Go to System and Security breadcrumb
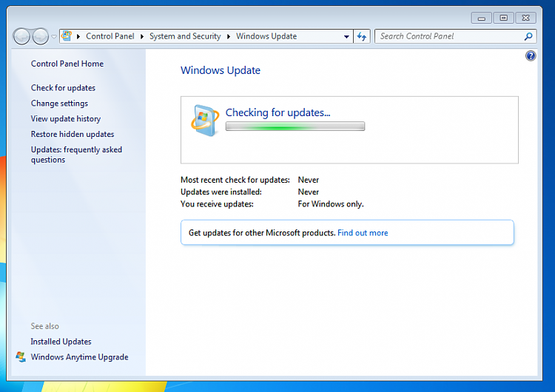The width and height of the screenshot is (555, 392). 185,36
